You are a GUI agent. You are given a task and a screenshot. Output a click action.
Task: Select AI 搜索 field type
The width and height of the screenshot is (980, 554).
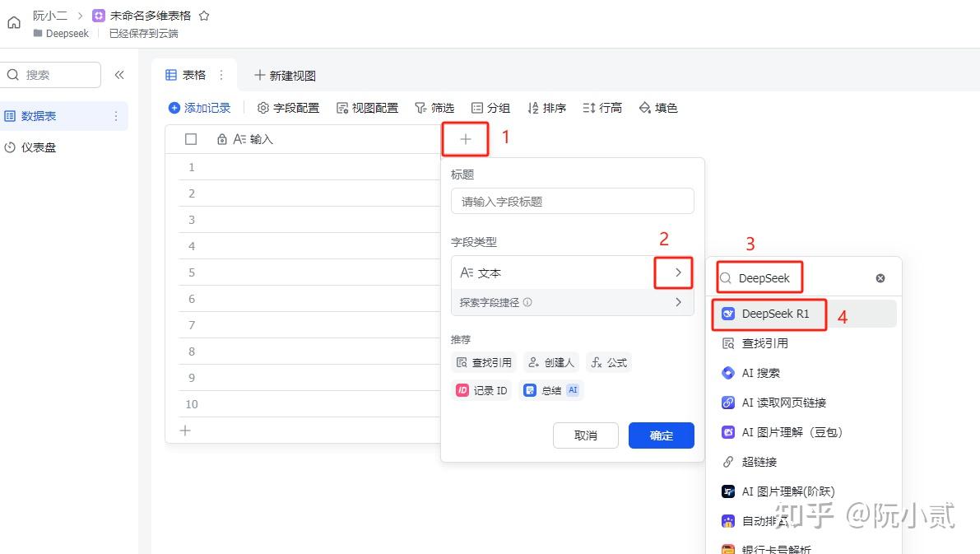click(804, 373)
